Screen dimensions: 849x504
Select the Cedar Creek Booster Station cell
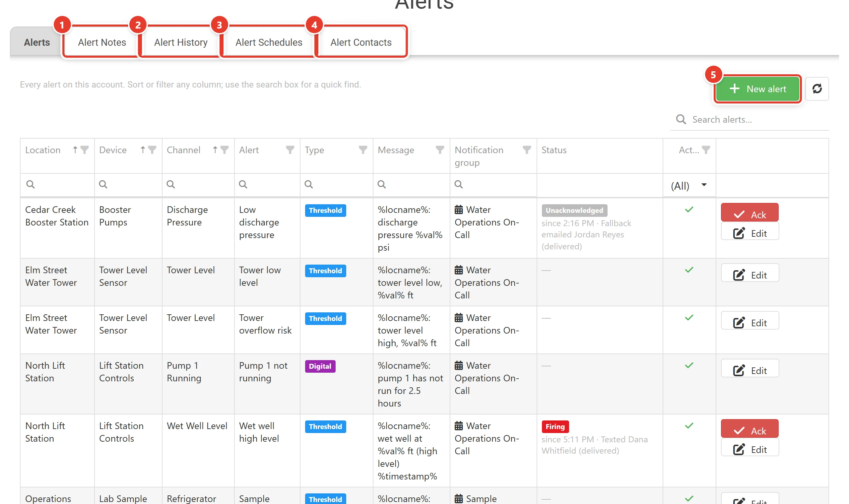(x=57, y=228)
